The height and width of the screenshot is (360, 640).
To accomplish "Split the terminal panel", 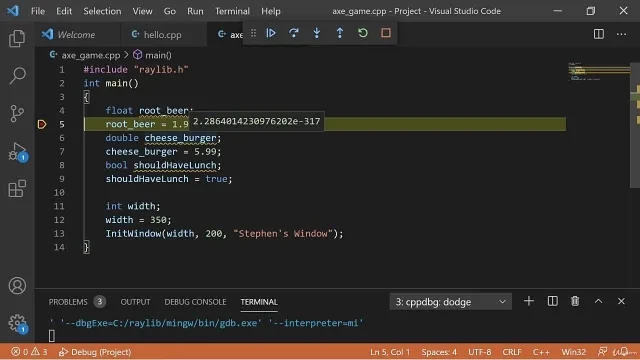I will [552, 301].
